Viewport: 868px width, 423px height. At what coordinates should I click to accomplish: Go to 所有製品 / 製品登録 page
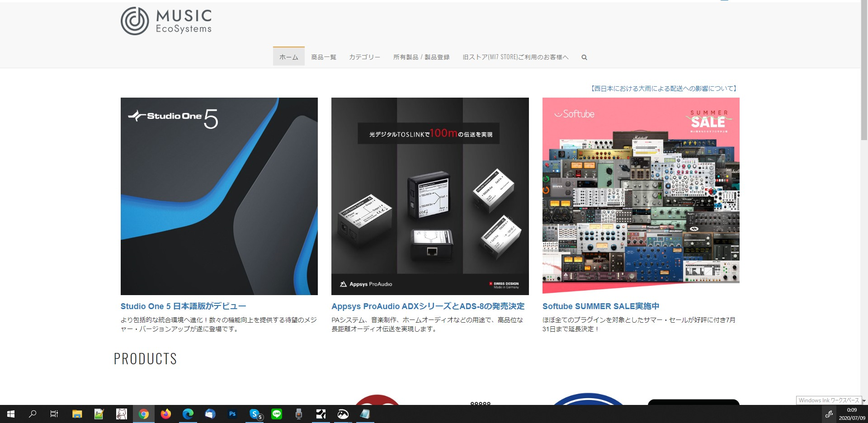pyautogui.click(x=421, y=57)
